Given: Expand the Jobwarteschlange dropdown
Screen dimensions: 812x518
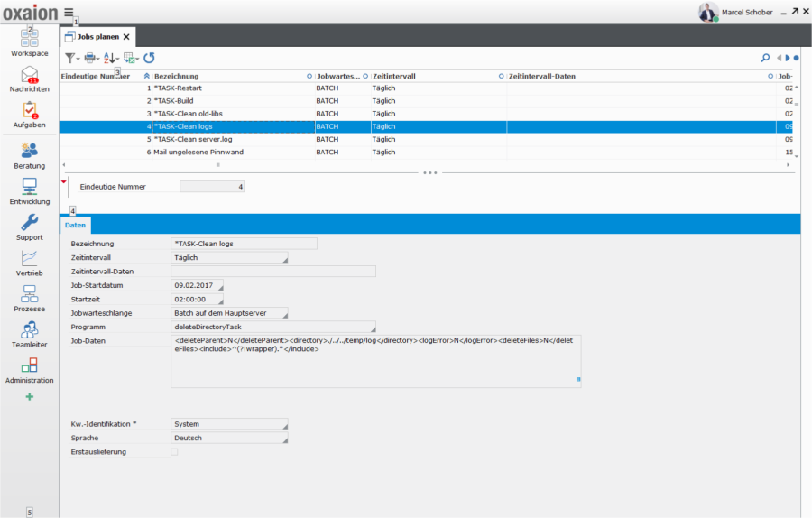Looking at the screenshot, I should [x=229, y=313].
